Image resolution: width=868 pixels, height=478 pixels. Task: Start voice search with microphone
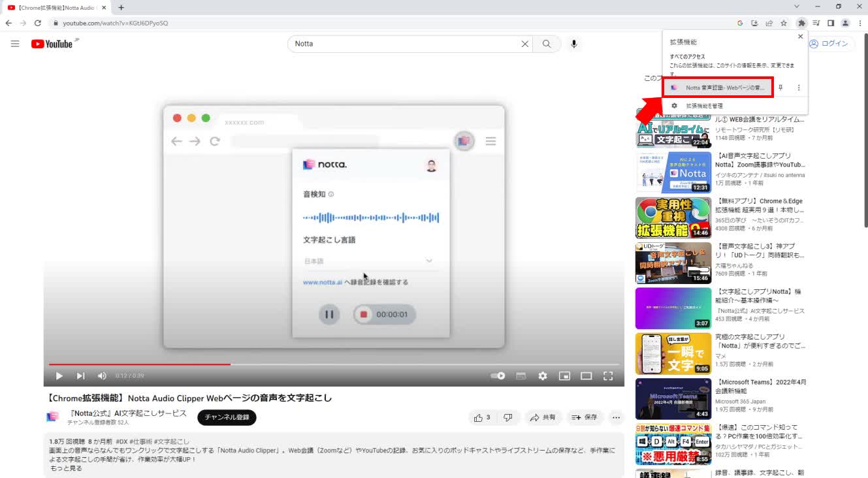click(574, 44)
